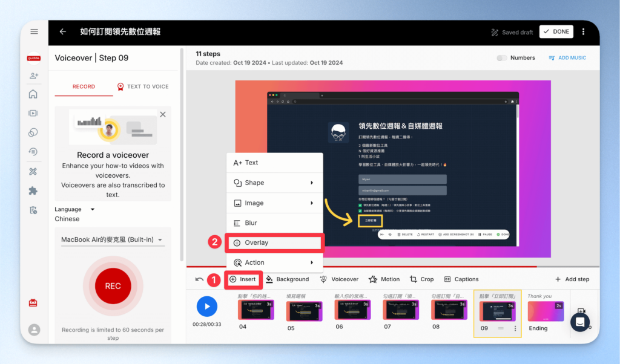Open the invite user sidebar icon

(34, 76)
